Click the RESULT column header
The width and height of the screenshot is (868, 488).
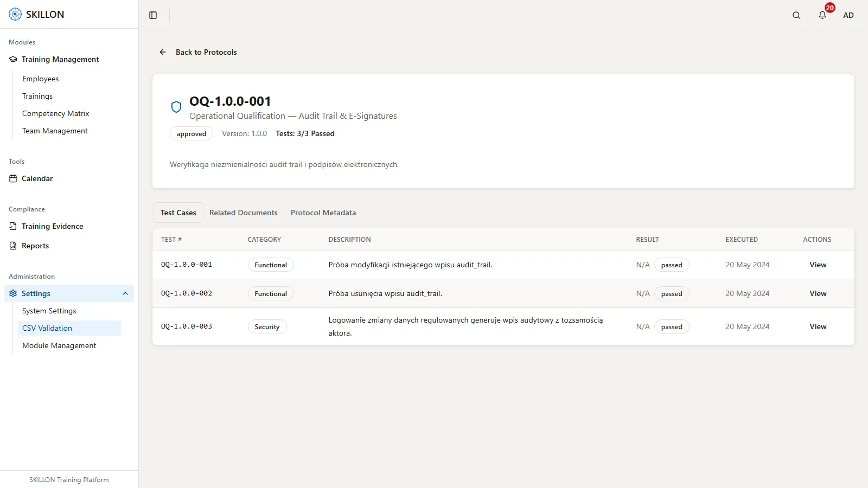pos(647,239)
